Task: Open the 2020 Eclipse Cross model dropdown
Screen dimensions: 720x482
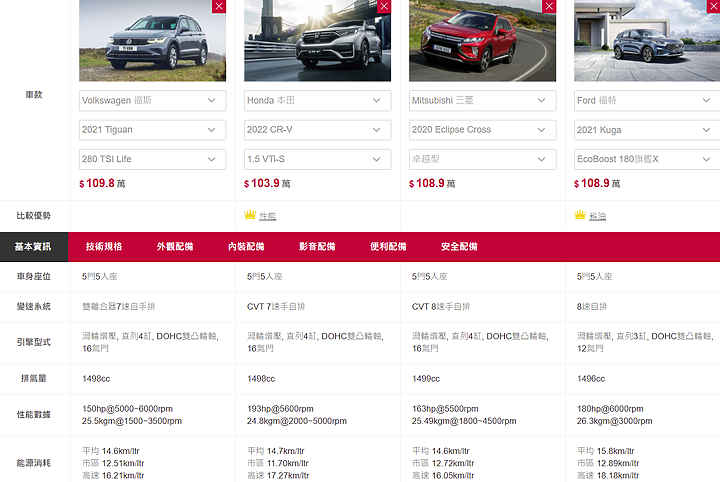Action: 483,130
